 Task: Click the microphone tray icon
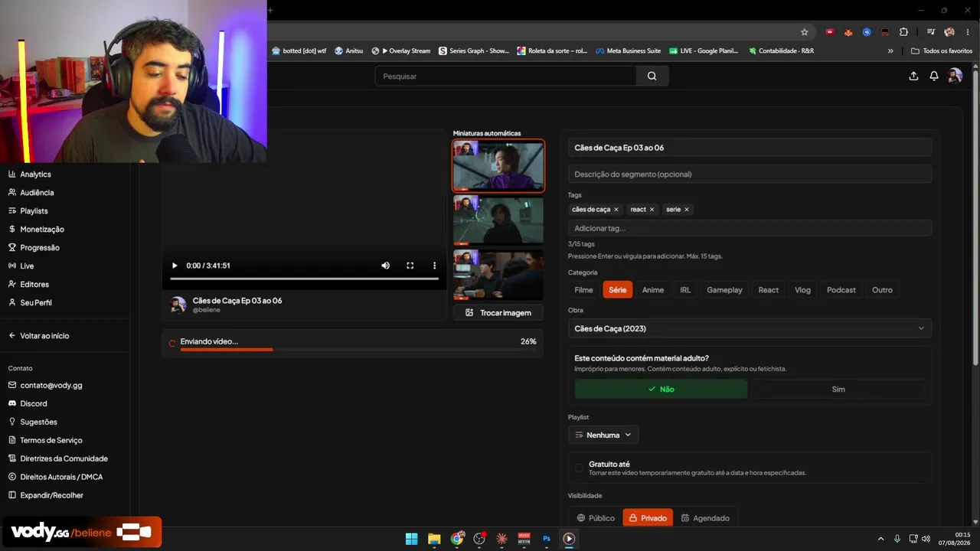(x=897, y=539)
